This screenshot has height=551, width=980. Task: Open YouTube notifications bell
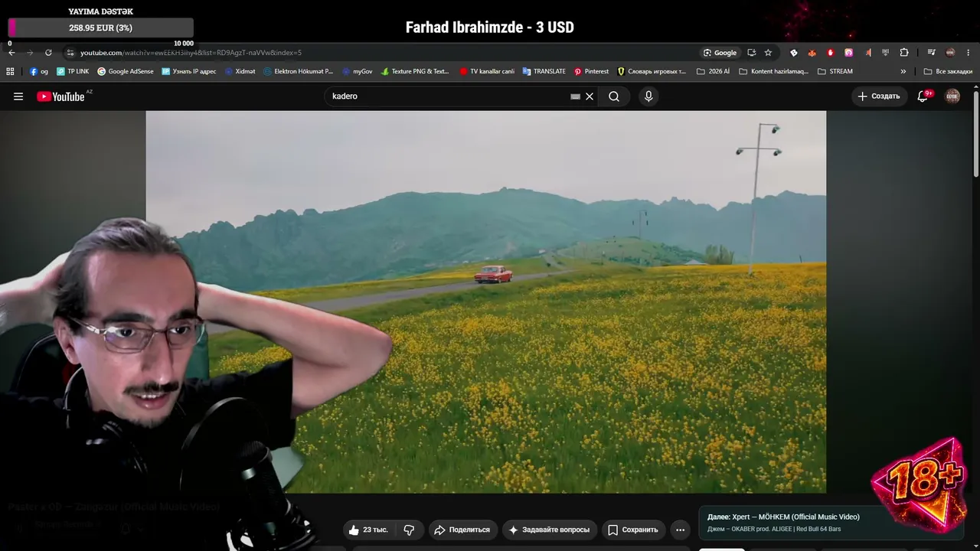pyautogui.click(x=923, y=96)
